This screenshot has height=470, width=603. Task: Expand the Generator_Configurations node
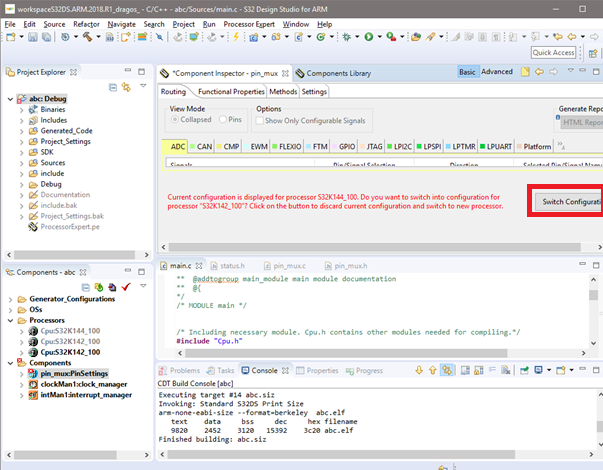coord(10,299)
